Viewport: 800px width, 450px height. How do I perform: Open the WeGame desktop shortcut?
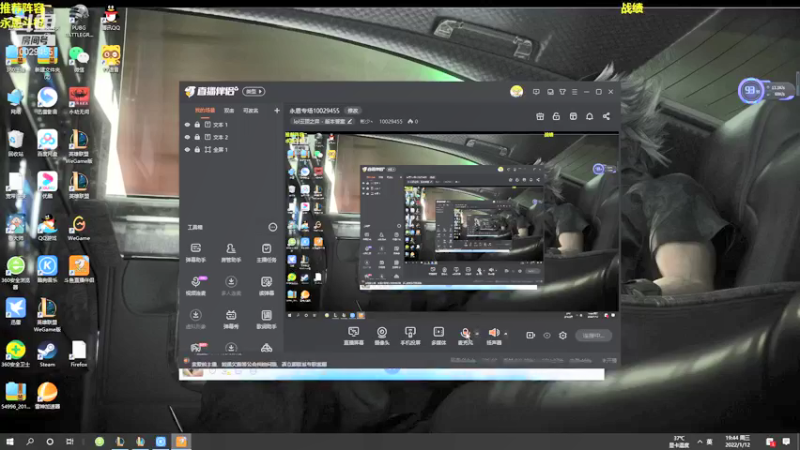click(79, 228)
